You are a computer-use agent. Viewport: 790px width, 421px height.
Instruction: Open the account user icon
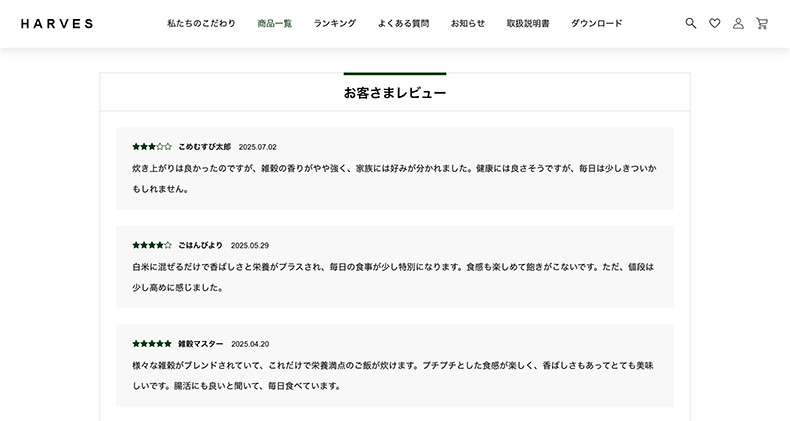[x=738, y=23]
